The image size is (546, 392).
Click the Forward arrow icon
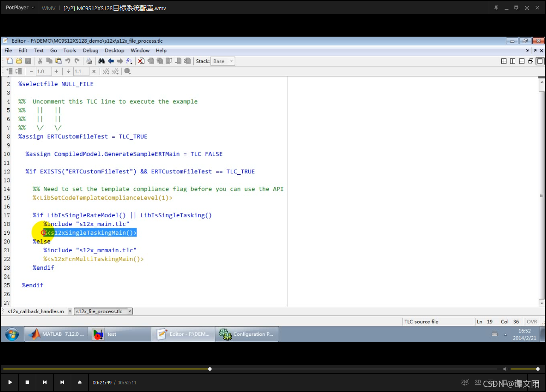pos(120,61)
